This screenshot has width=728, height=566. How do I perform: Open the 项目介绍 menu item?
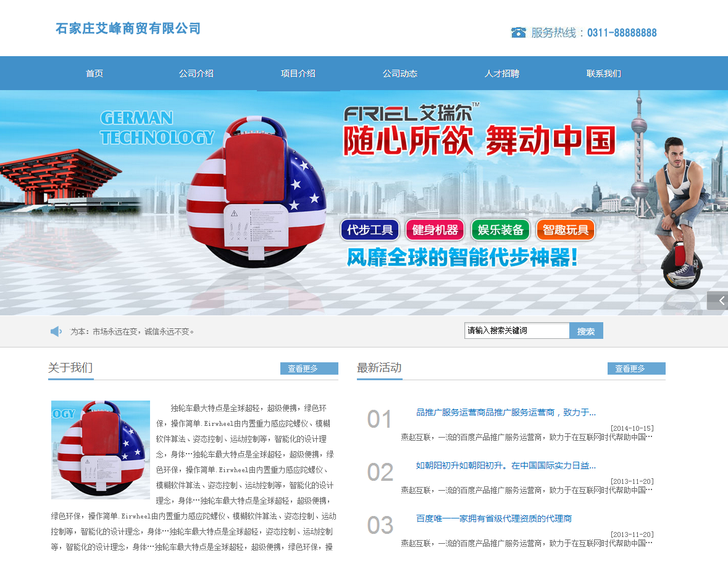[298, 73]
